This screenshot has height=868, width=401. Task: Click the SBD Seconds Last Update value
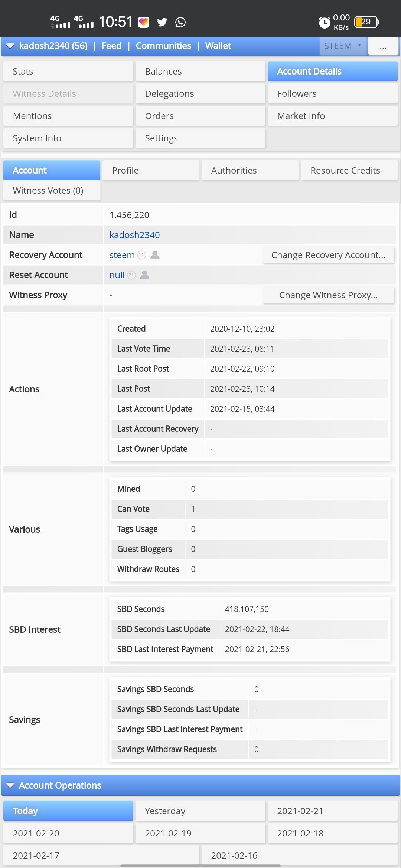(x=257, y=629)
